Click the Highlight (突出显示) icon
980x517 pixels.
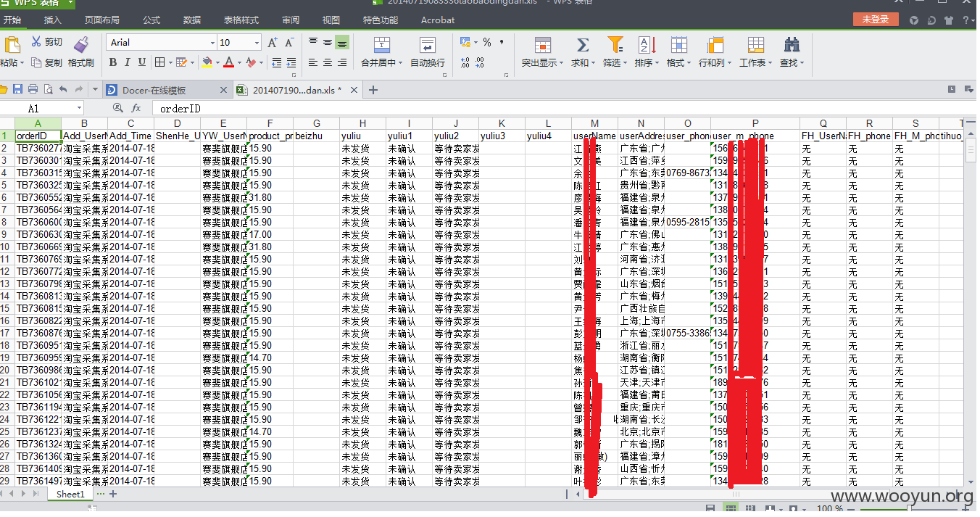[x=542, y=45]
